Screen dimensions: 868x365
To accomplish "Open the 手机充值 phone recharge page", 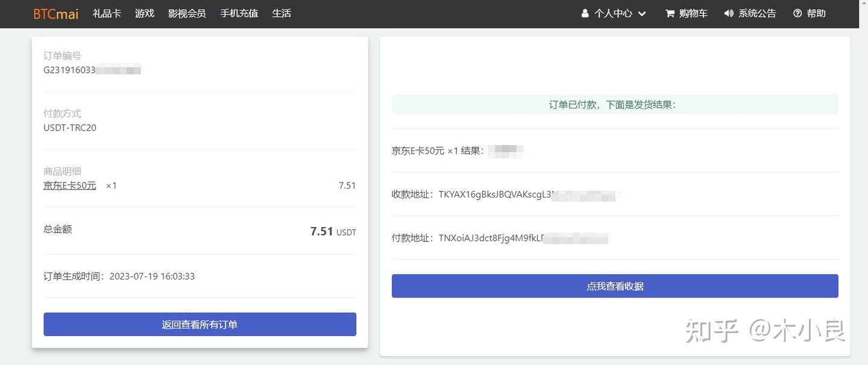I will tap(239, 13).
